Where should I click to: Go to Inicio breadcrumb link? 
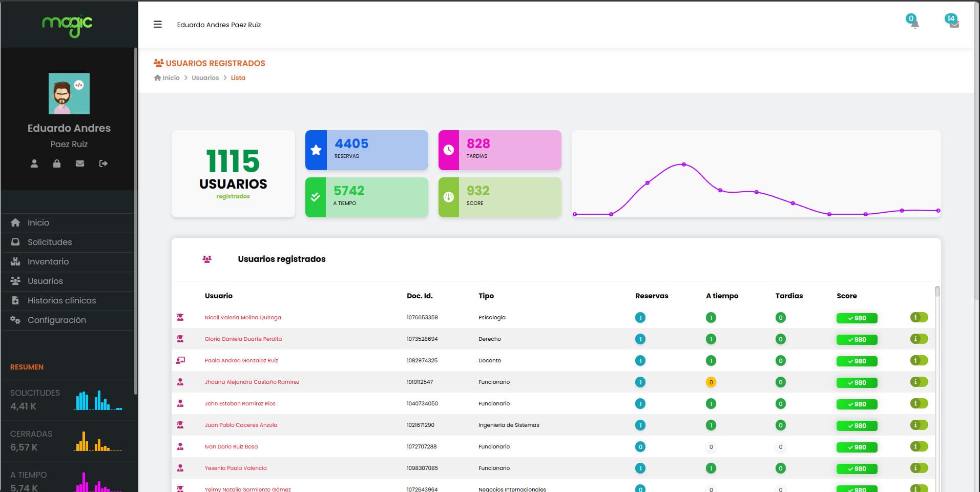[x=171, y=78]
